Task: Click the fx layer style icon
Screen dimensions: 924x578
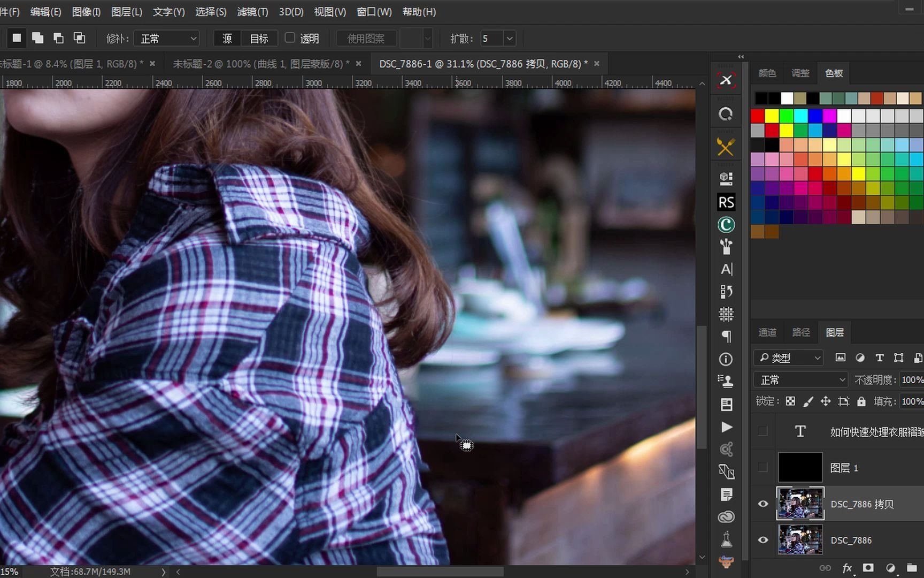Action: pos(847,568)
